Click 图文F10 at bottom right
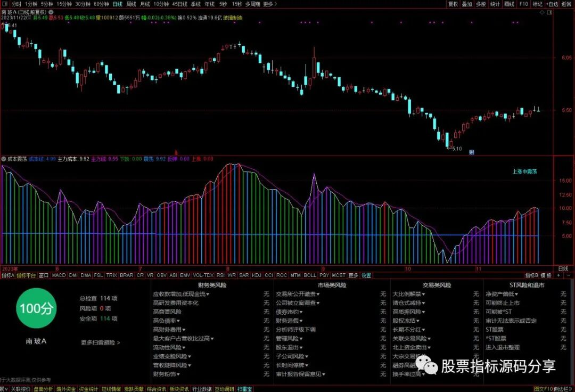The width and height of the screenshot is (575, 392). coord(544,389)
